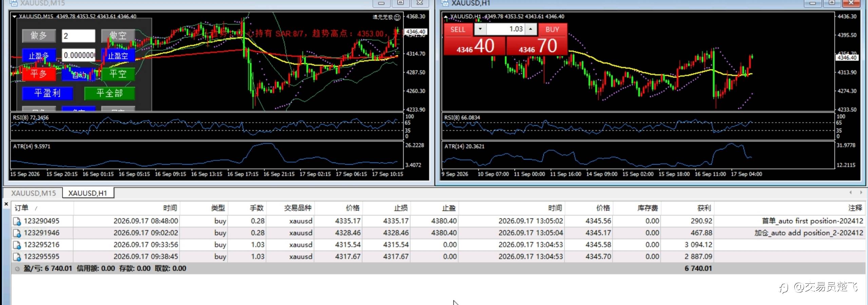Click the scroll-right tab arrow
Viewport: 868px width, 305px height.
(x=861, y=192)
